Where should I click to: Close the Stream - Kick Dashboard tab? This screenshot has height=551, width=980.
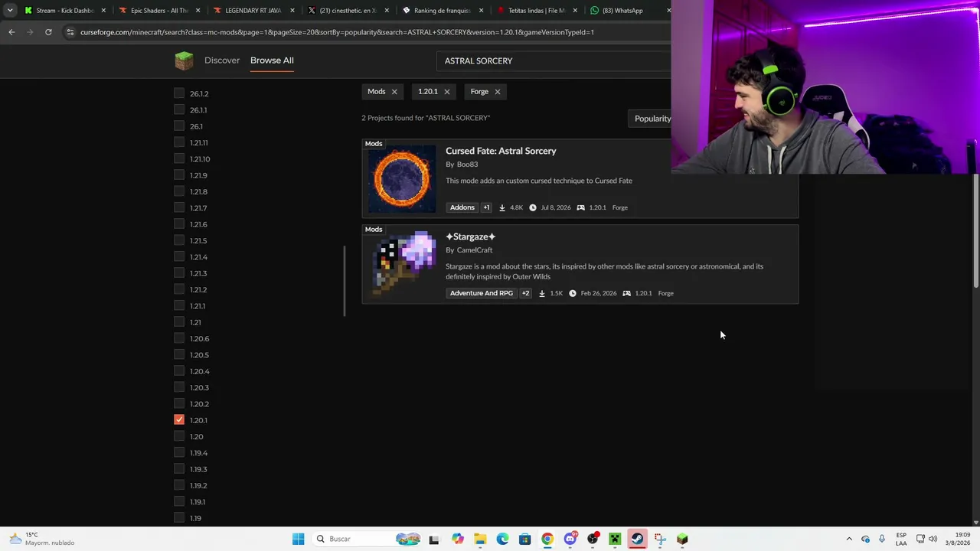click(x=103, y=11)
